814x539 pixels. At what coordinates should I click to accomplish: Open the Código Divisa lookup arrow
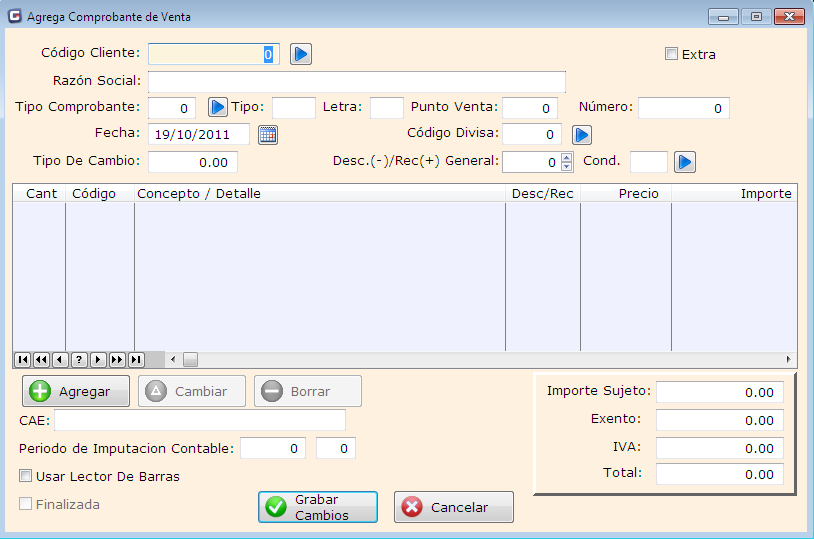[582, 134]
